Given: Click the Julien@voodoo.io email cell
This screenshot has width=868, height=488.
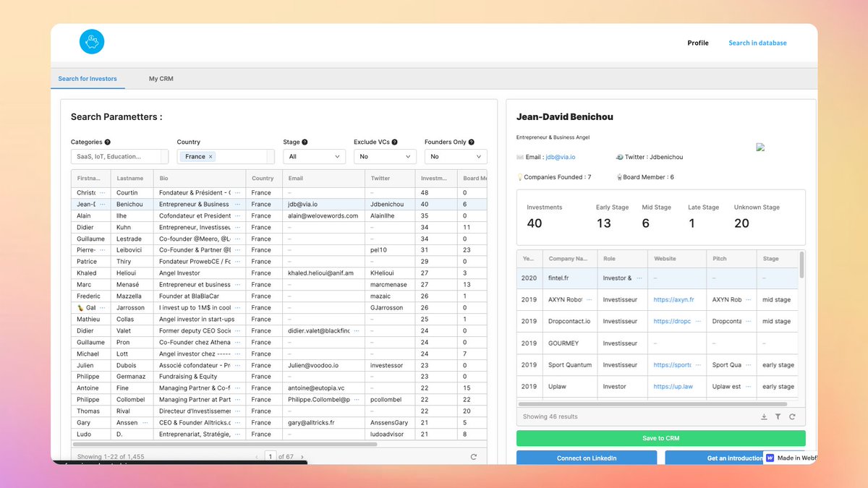Looking at the screenshot, I should point(323,365).
